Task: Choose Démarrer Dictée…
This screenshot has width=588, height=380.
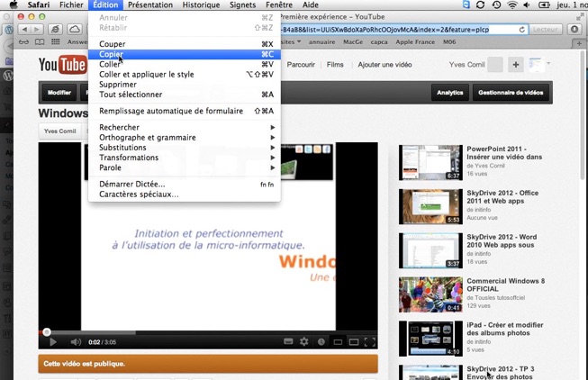Action: pos(185,185)
